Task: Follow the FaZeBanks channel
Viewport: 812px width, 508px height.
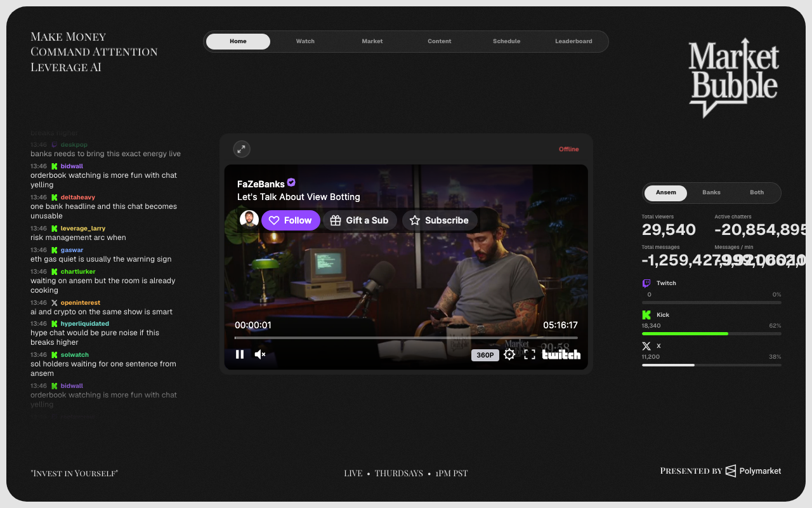Action: click(x=291, y=220)
